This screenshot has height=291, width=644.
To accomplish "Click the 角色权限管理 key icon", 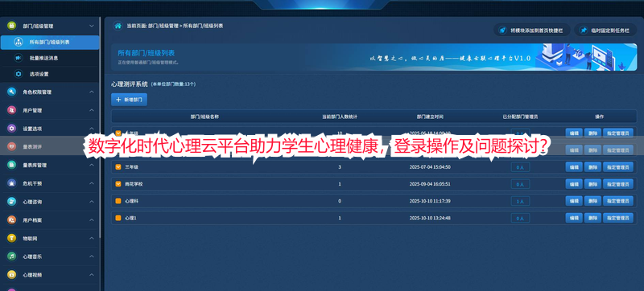I will click(11, 92).
